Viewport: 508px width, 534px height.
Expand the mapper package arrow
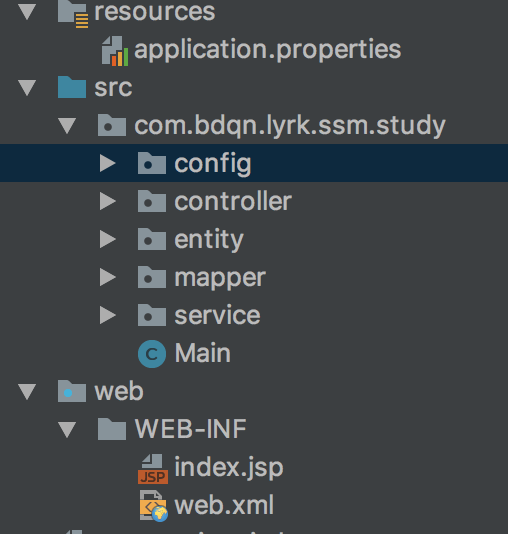108,277
